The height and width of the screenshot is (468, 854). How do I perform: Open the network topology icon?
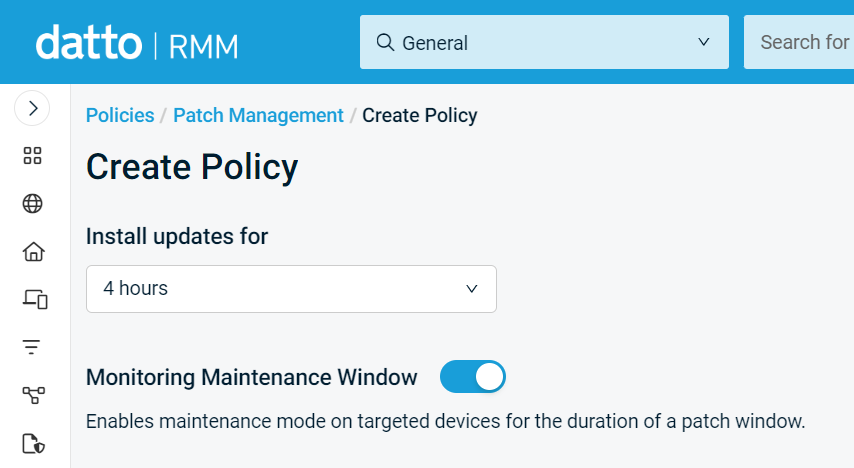34,395
